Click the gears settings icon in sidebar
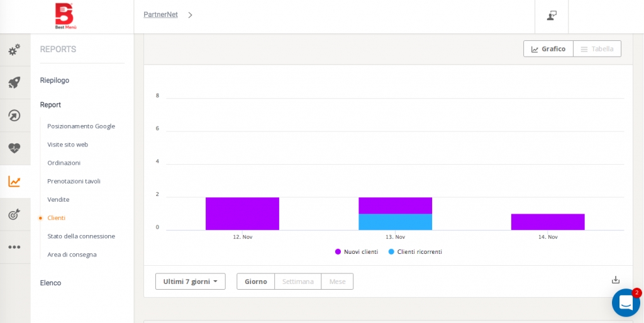The width and height of the screenshot is (644, 323). coord(14,50)
